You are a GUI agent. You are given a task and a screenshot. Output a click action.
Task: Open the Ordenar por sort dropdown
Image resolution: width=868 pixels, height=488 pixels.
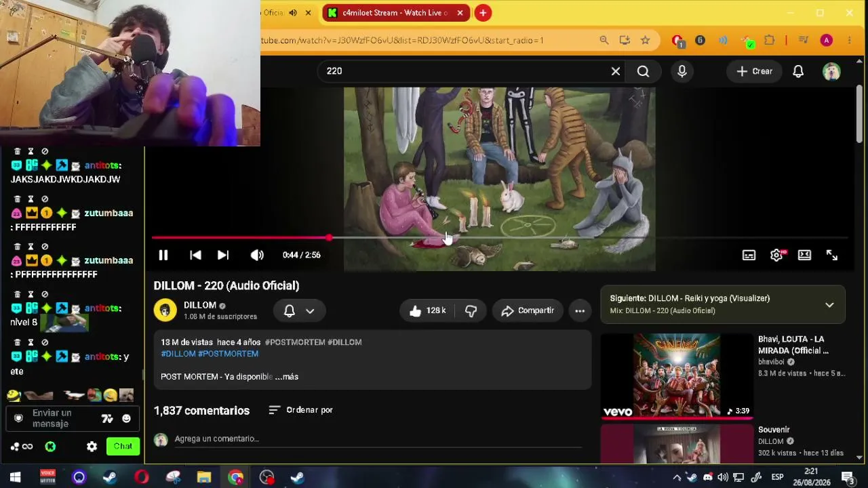[x=301, y=410]
